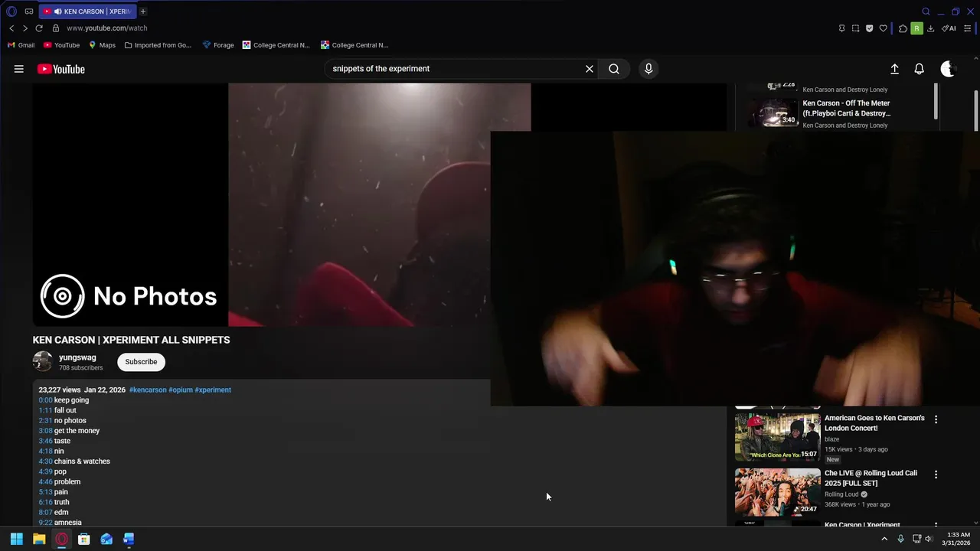Jump to 3:08 get the money timestamp

pyautogui.click(x=46, y=431)
